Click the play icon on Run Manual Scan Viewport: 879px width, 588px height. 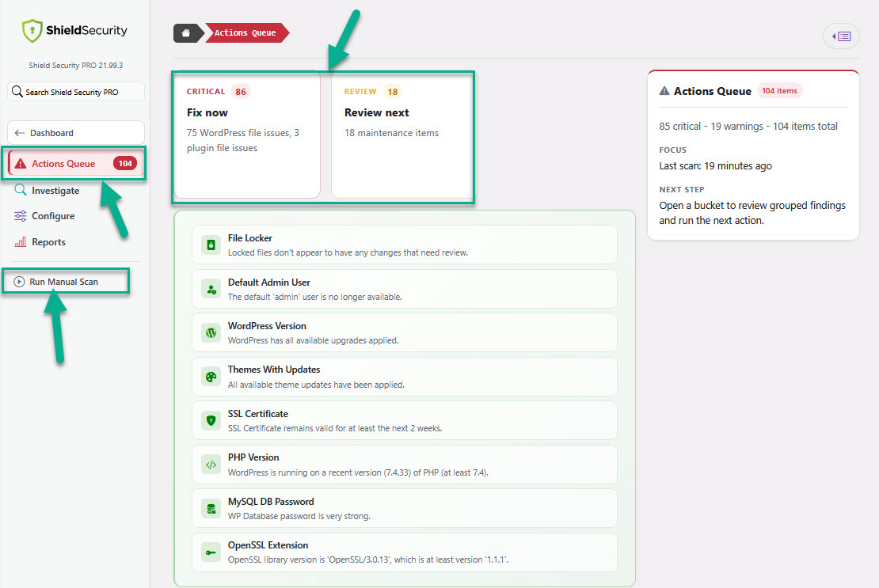click(19, 282)
